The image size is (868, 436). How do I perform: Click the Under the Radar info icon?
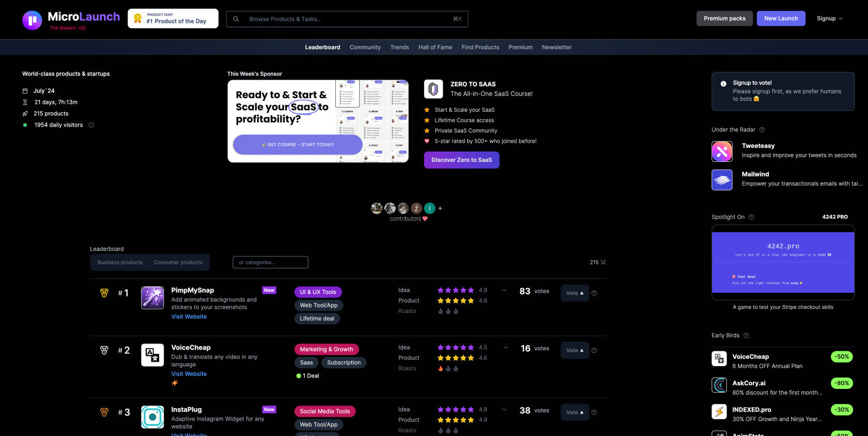[762, 130]
